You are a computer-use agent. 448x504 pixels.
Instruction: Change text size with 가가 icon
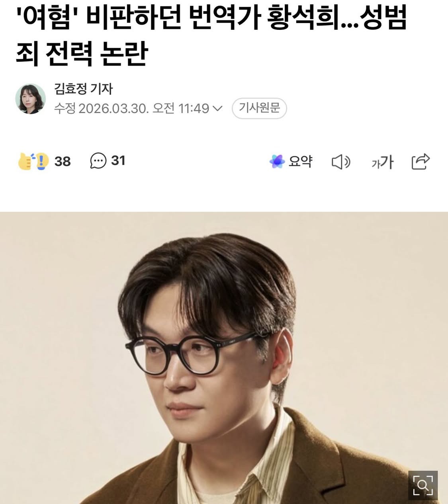click(x=382, y=162)
